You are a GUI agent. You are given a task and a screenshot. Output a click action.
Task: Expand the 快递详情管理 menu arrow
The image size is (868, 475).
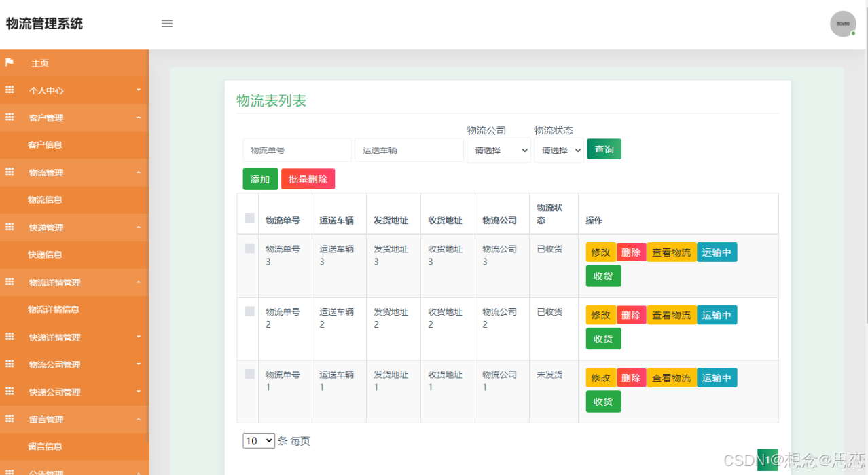click(139, 337)
